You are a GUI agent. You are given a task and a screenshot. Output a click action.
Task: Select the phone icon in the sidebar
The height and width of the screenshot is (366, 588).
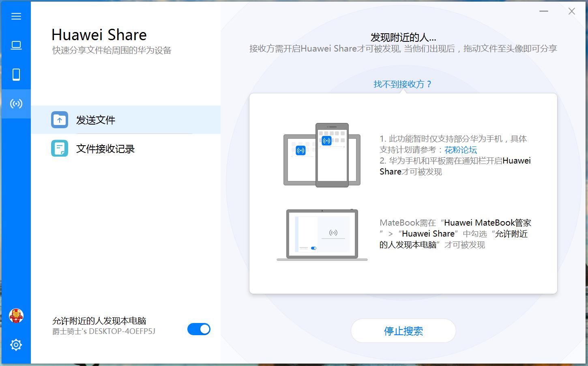point(16,75)
